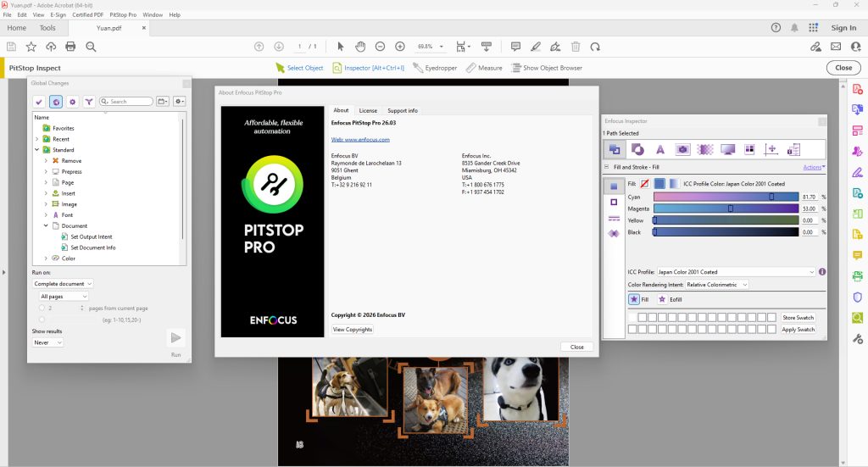Switch to the Support info tab
868x467 pixels.
click(x=403, y=111)
